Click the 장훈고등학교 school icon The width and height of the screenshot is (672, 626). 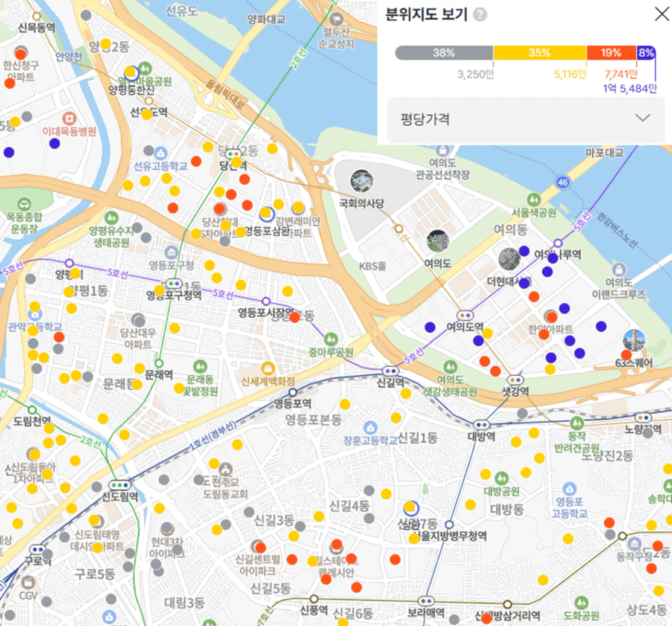(370, 427)
